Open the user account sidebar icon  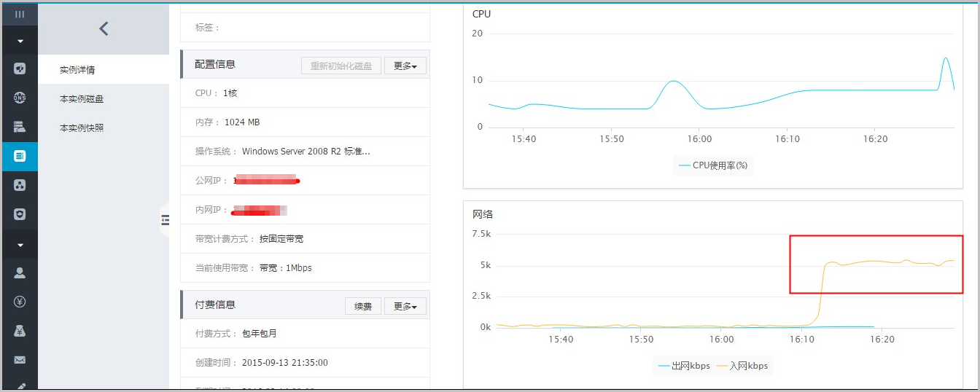click(20, 273)
